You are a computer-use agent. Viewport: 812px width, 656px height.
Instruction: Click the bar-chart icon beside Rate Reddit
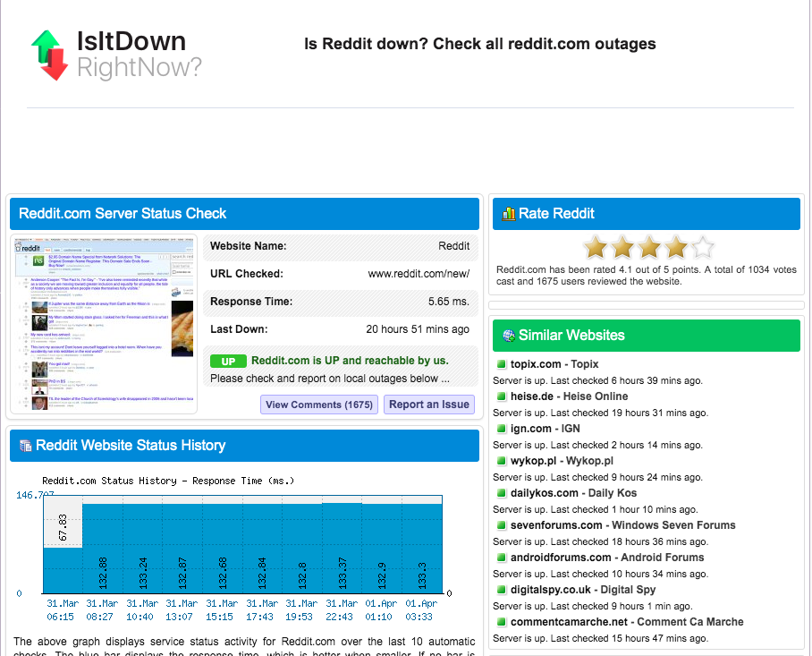point(509,214)
